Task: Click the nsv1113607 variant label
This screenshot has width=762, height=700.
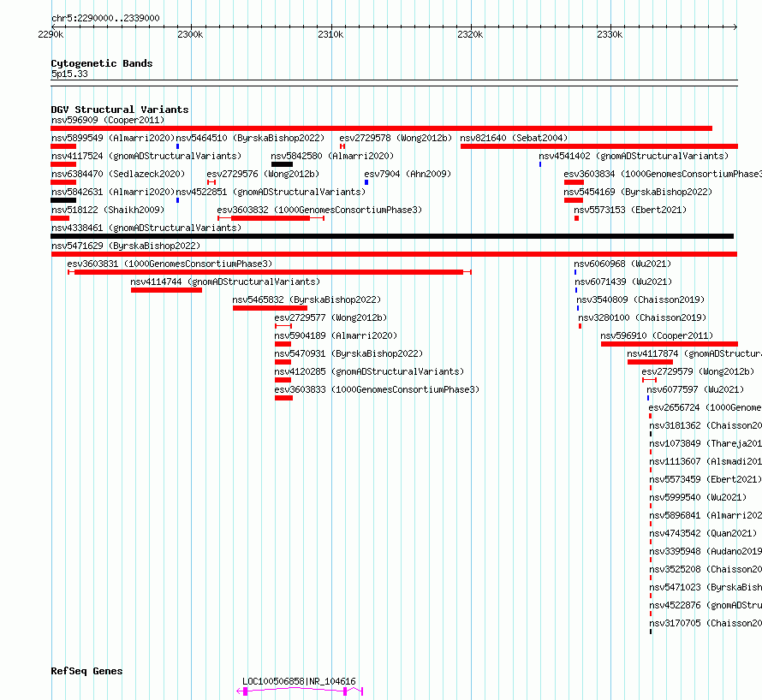Action: point(705,461)
